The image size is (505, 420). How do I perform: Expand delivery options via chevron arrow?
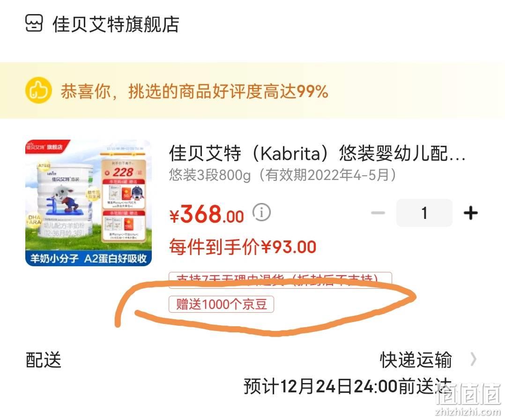click(x=473, y=359)
